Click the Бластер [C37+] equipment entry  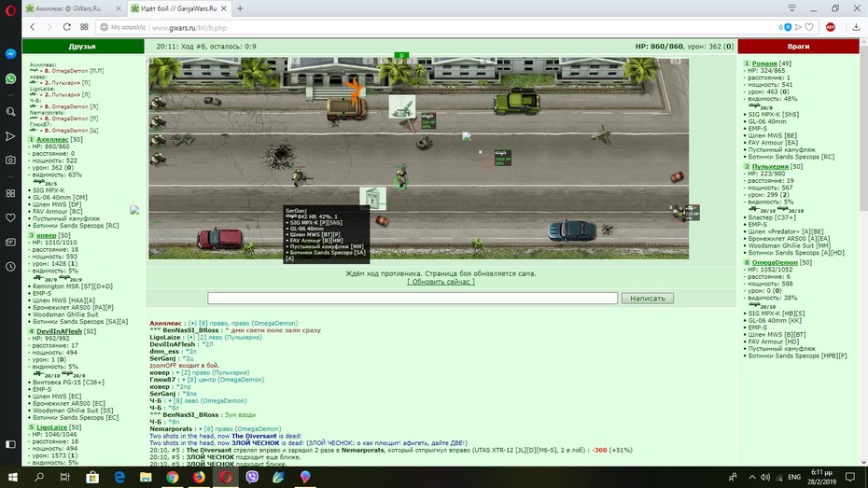772,217
